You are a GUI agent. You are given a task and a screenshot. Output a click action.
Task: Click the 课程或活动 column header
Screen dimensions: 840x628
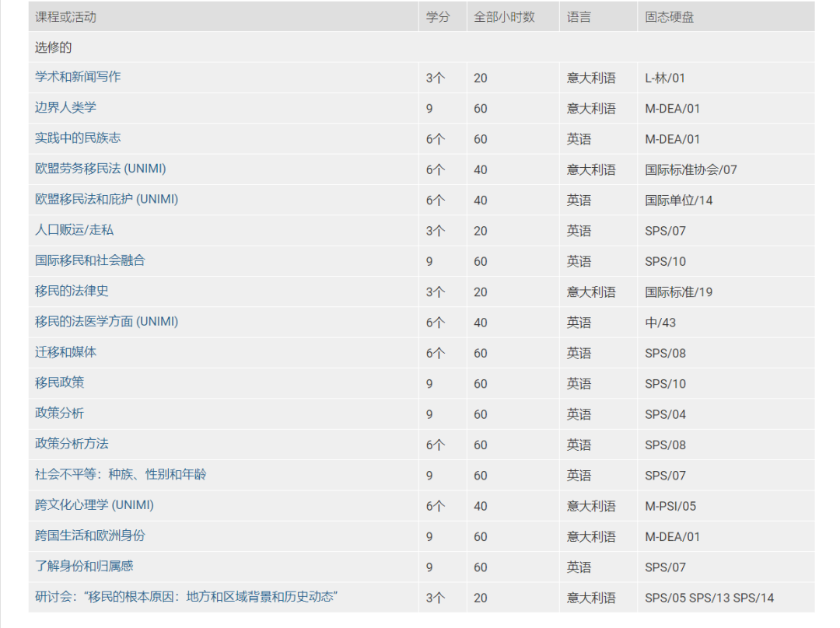65,17
